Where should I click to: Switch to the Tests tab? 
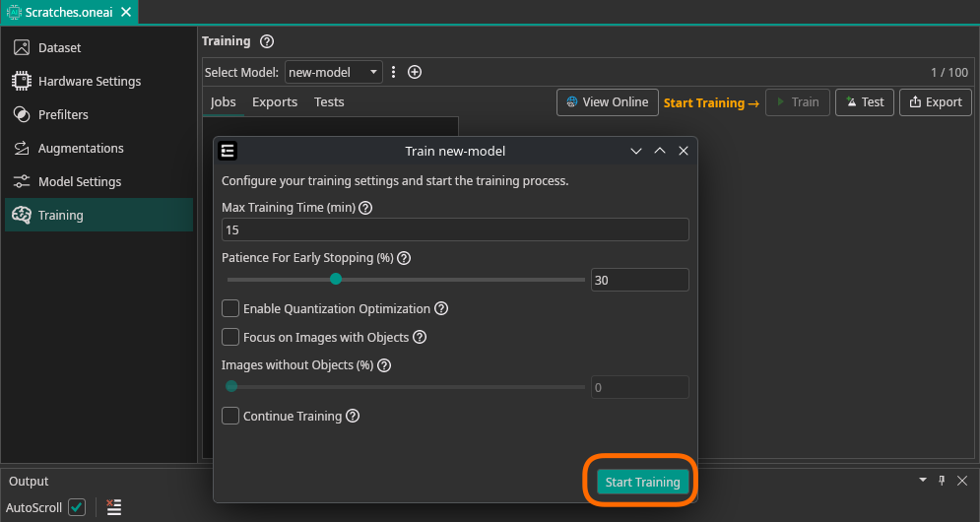tap(329, 102)
